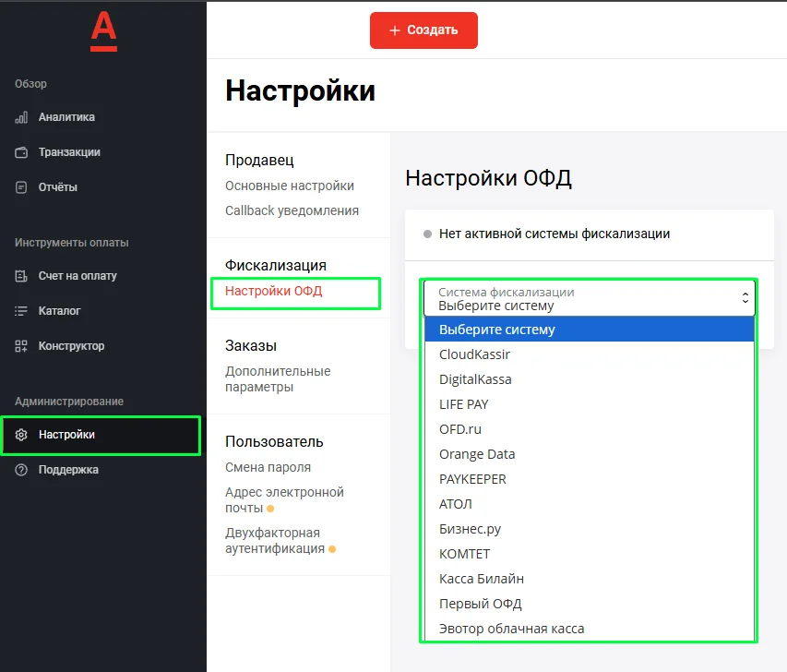Viewport: 787px width, 672px height.
Task: Click the Продавец section heading
Action: pos(259,161)
